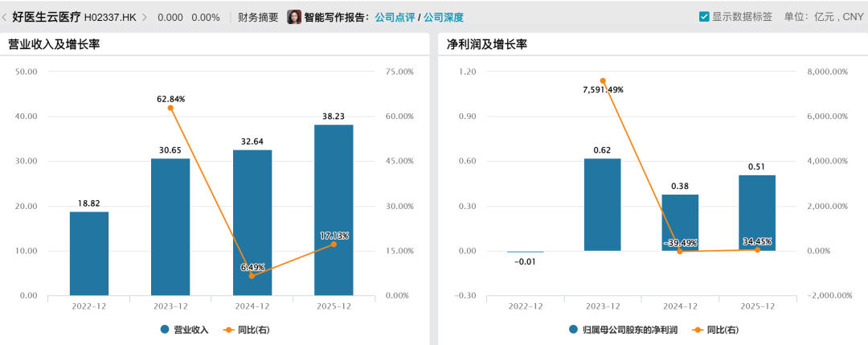Click the blue 营业收入 legend marker
This screenshot has width=868, height=345.
tap(165, 330)
